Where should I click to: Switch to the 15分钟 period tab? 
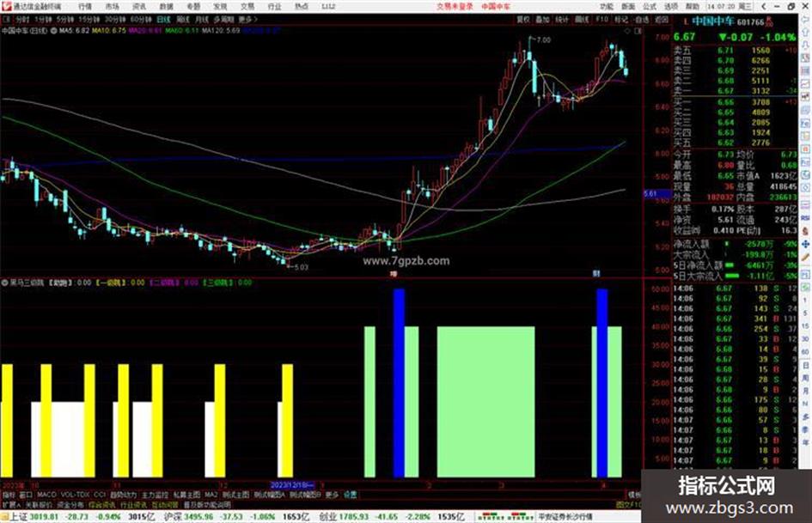(x=89, y=19)
